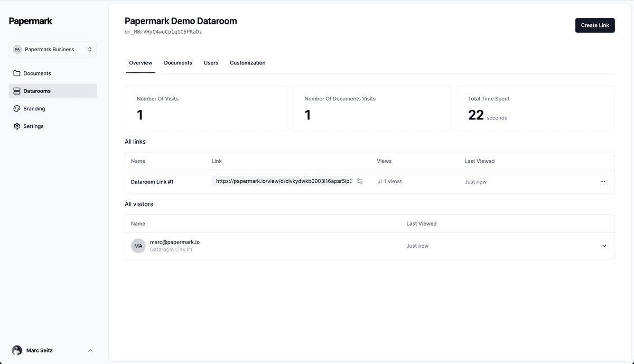Click Just now in the visitors table
The height and width of the screenshot is (364, 634).
417,246
